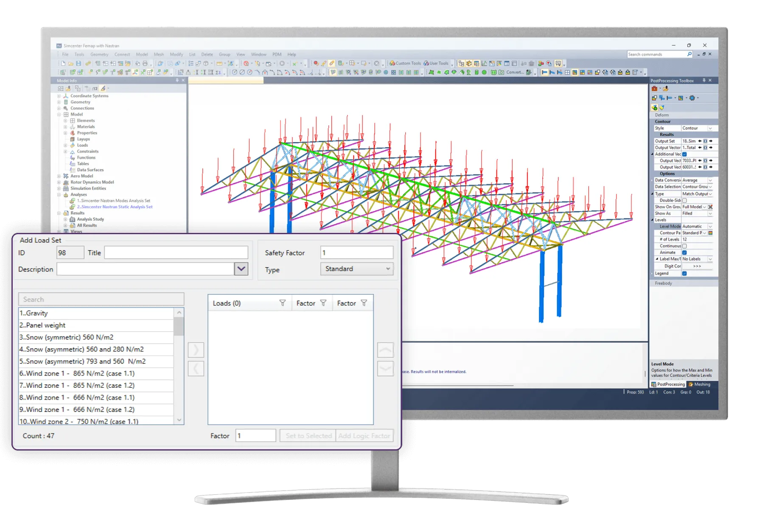Viewport: 779px width, 532px height.
Task: Click the Print icon in the toolbar
Action: coord(145,63)
